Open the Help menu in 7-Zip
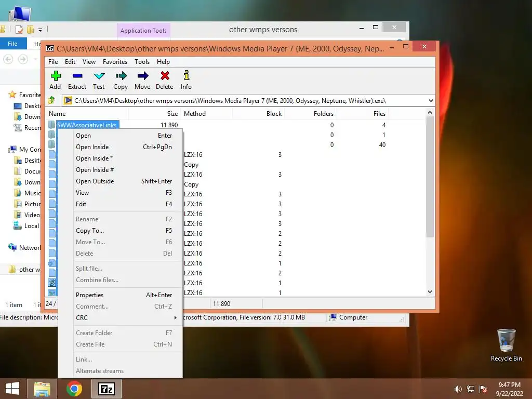The height and width of the screenshot is (399, 532). point(163,62)
